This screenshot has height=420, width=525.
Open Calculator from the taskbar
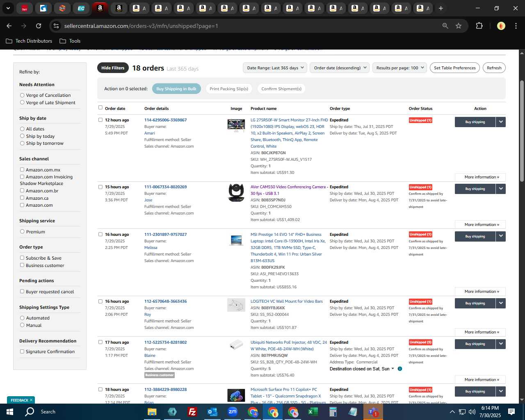[x=333, y=412]
